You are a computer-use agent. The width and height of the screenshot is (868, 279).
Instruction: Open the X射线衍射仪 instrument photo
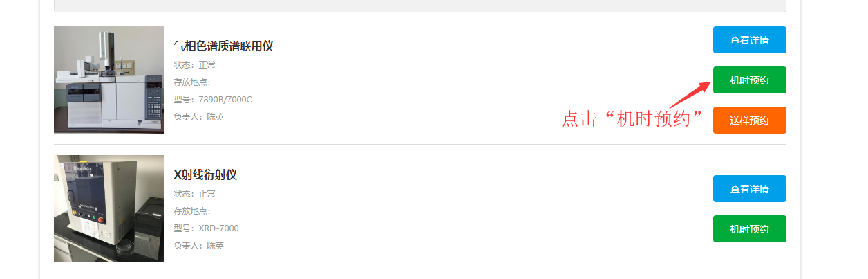(x=108, y=208)
